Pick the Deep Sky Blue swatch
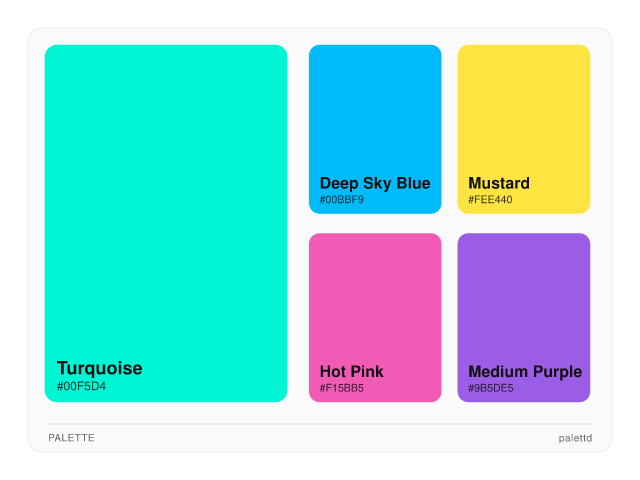This screenshot has width=640, height=480. point(375,110)
